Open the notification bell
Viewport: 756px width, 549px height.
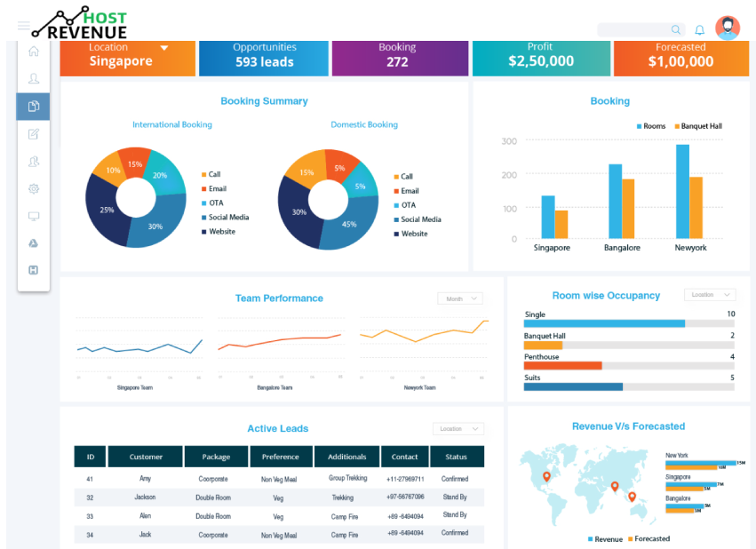click(700, 28)
